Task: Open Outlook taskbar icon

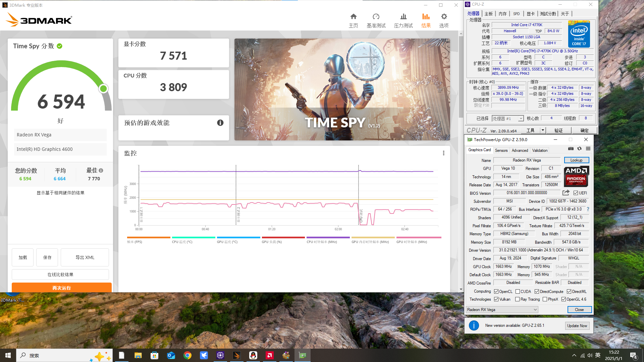Action: pos(171,355)
